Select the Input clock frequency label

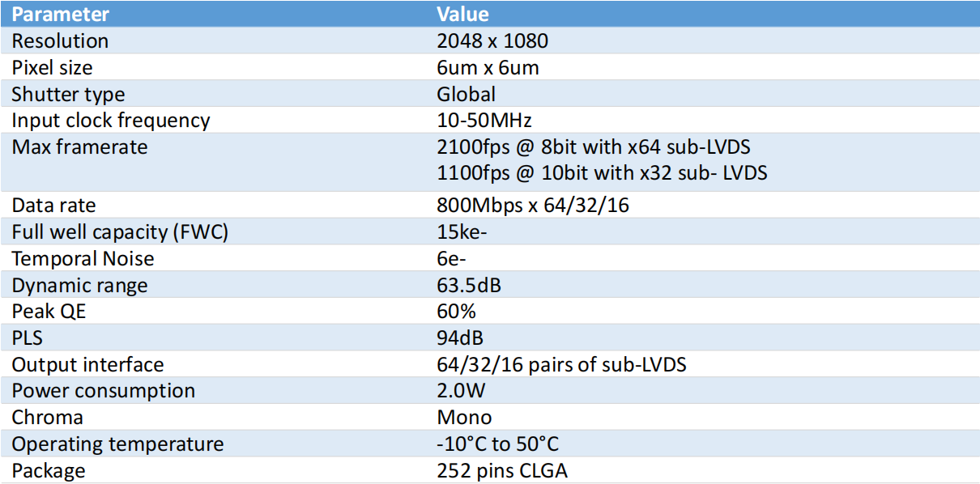(111, 121)
